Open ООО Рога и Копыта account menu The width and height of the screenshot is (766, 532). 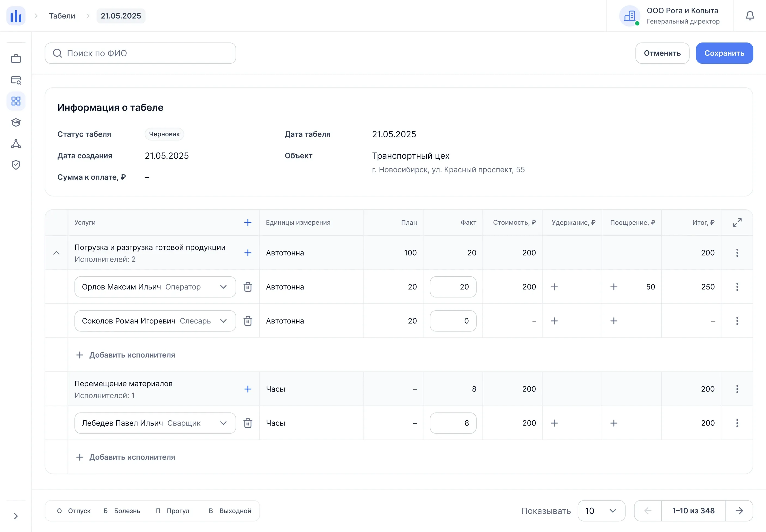pyautogui.click(x=670, y=16)
